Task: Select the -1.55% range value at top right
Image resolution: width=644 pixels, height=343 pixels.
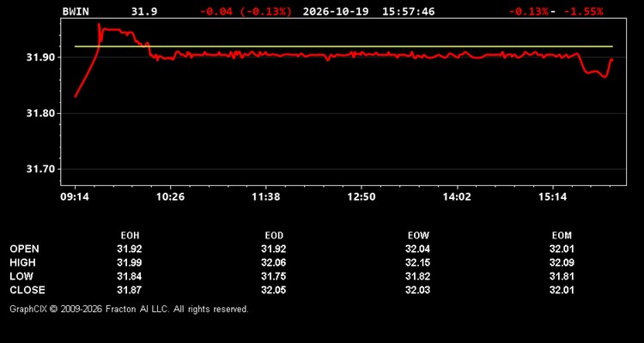Action: 583,11
